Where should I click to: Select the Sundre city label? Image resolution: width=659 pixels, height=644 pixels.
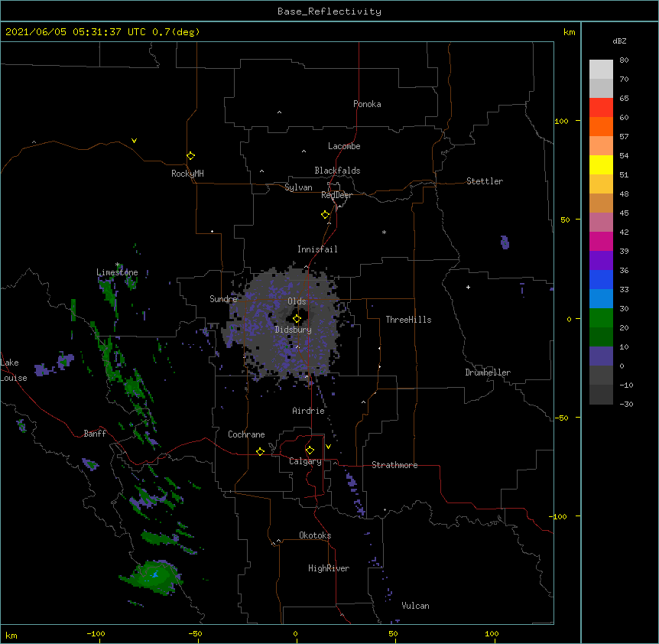click(223, 299)
